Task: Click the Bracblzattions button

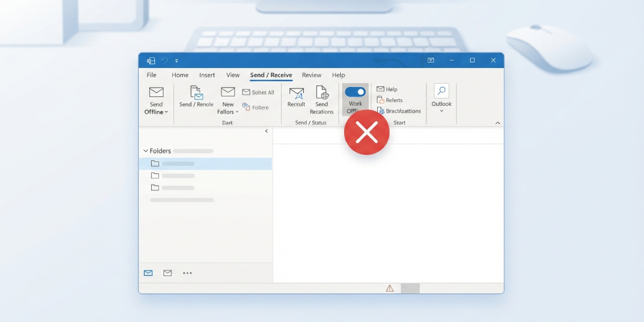Action: (x=399, y=111)
